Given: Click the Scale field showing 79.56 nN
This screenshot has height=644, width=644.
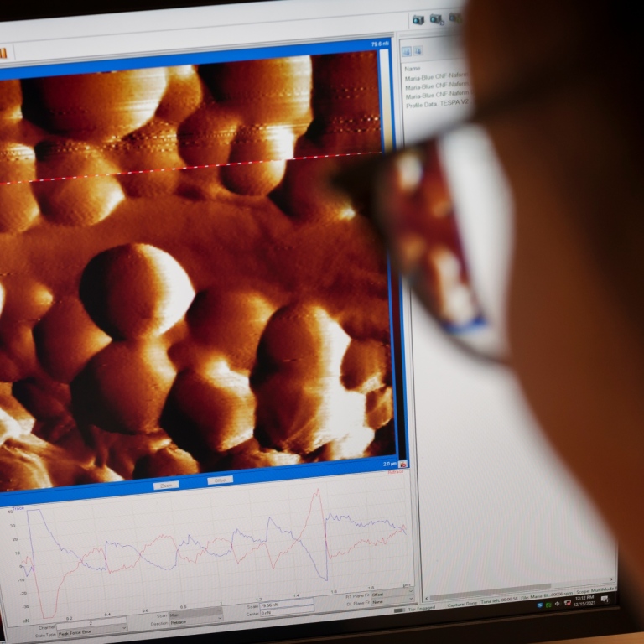Looking at the screenshot, I should (287, 605).
